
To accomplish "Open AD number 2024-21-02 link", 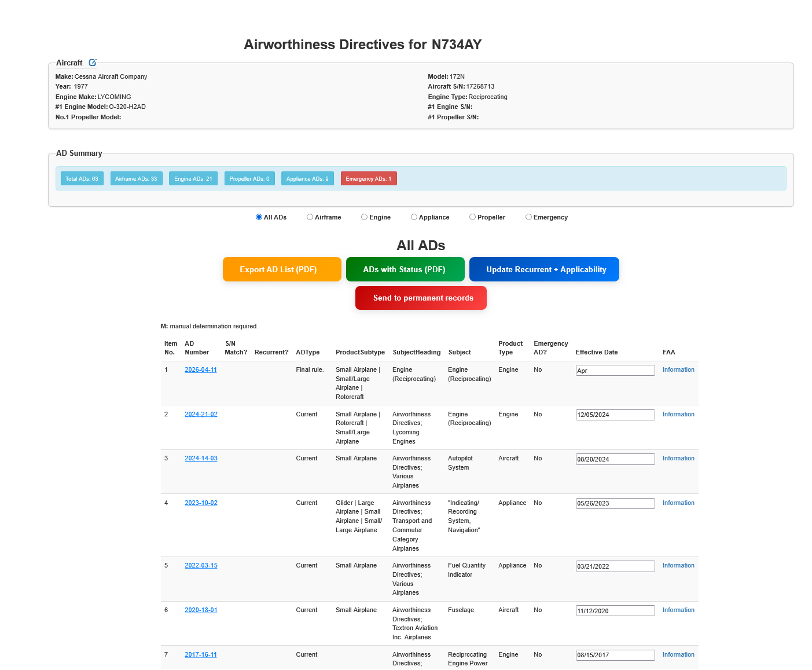I will click(201, 414).
